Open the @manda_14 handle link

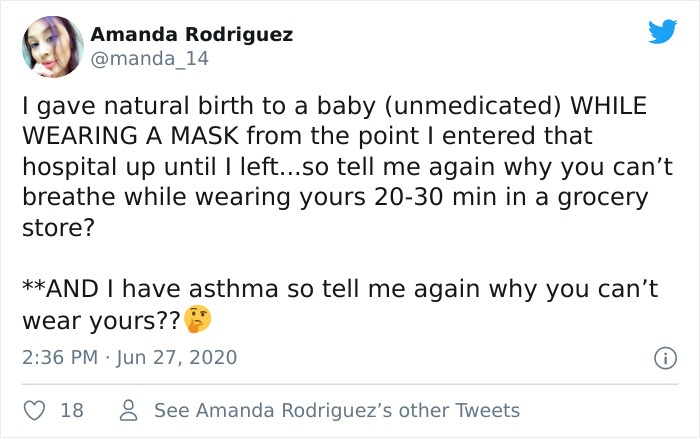(149, 58)
